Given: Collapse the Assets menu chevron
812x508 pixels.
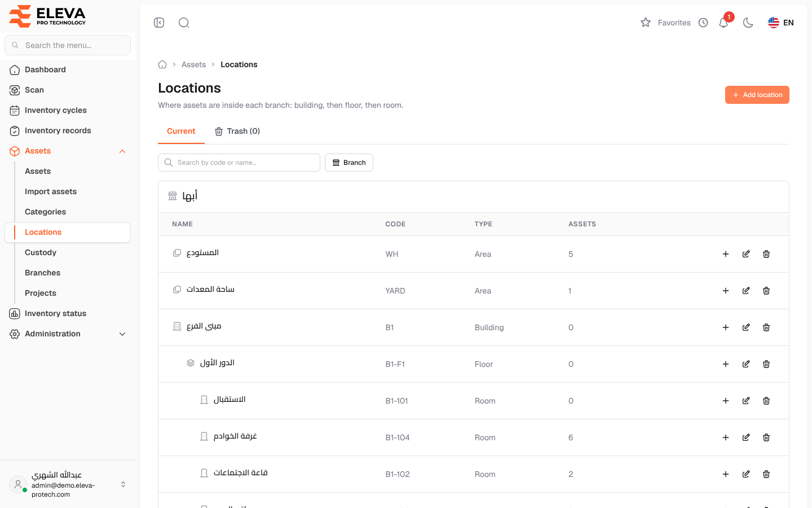Looking at the screenshot, I should 122,151.
